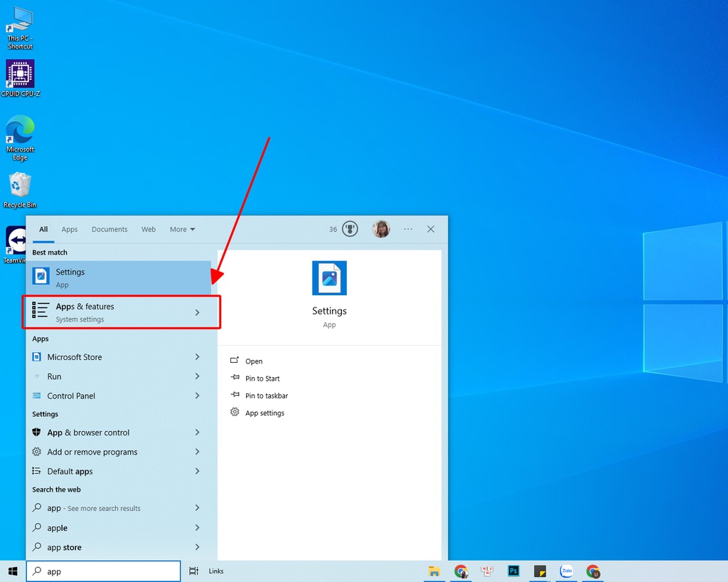
Task: Open the Sticky Notes taskbar icon
Action: click(540, 571)
